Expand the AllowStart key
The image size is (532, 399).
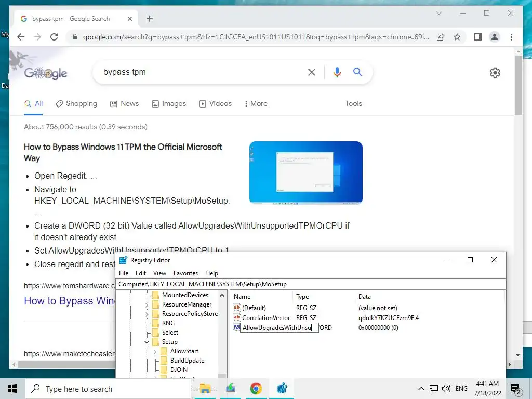155,352
